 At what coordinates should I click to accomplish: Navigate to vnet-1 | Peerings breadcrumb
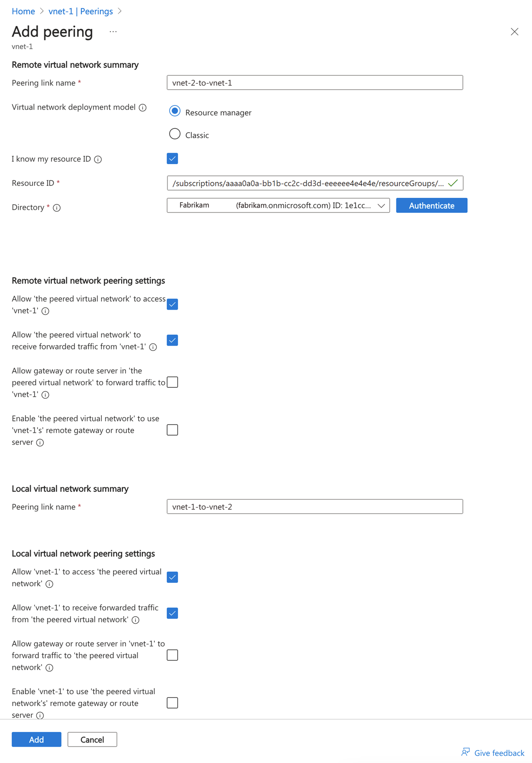click(x=81, y=12)
